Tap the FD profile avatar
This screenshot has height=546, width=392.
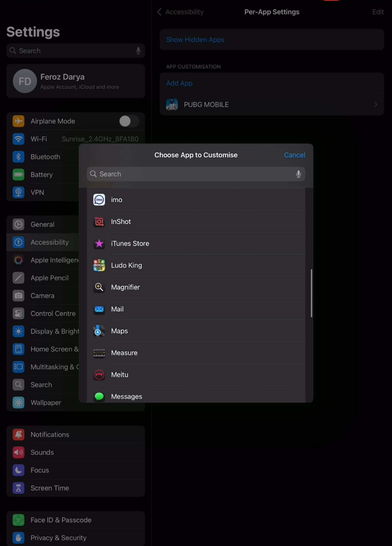point(25,81)
